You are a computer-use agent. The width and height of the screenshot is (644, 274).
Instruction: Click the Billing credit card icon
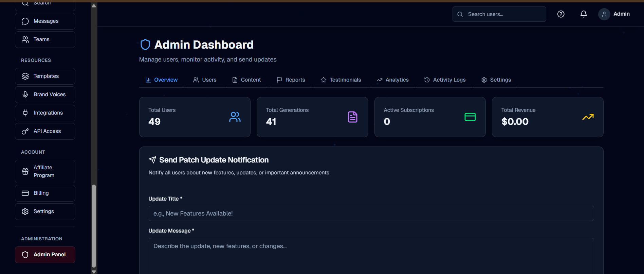pyautogui.click(x=25, y=193)
